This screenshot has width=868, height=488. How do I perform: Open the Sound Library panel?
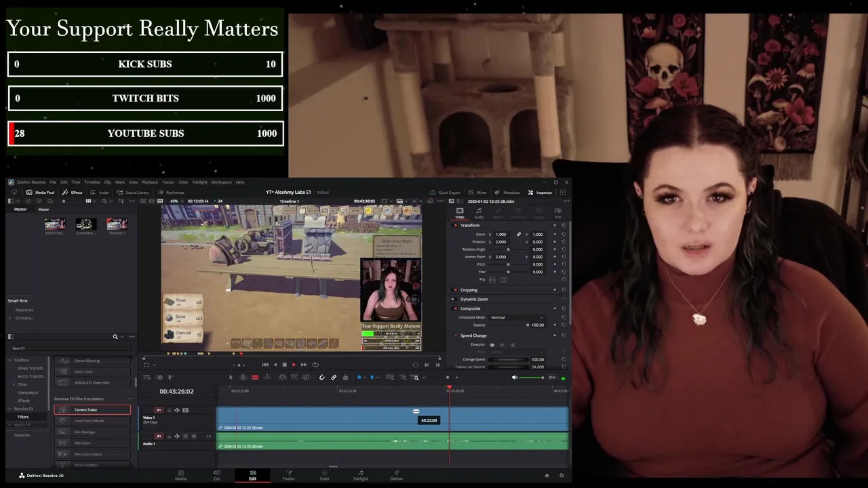(x=133, y=192)
